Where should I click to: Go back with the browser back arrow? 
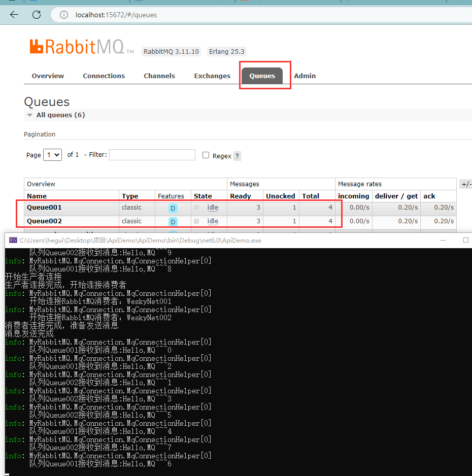tap(14, 15)
